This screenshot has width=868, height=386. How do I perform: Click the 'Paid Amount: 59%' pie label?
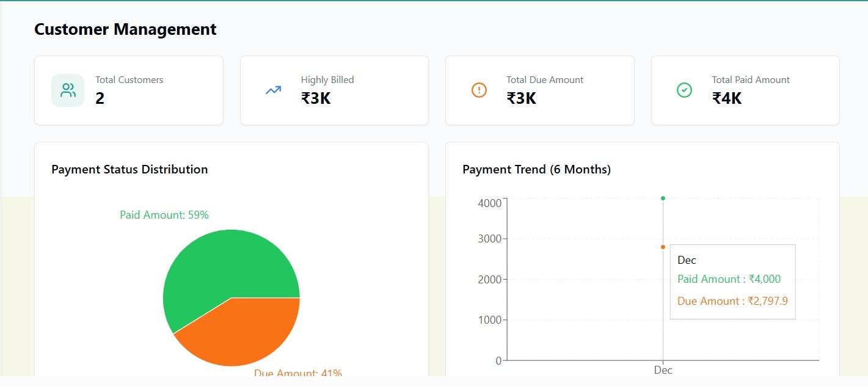click(164, 215)
